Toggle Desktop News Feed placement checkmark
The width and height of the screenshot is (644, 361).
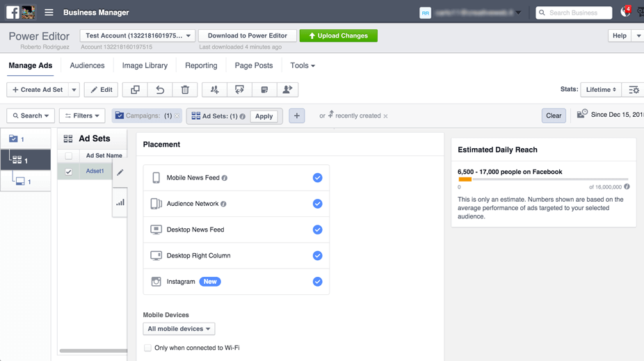[x=318, y=230]
